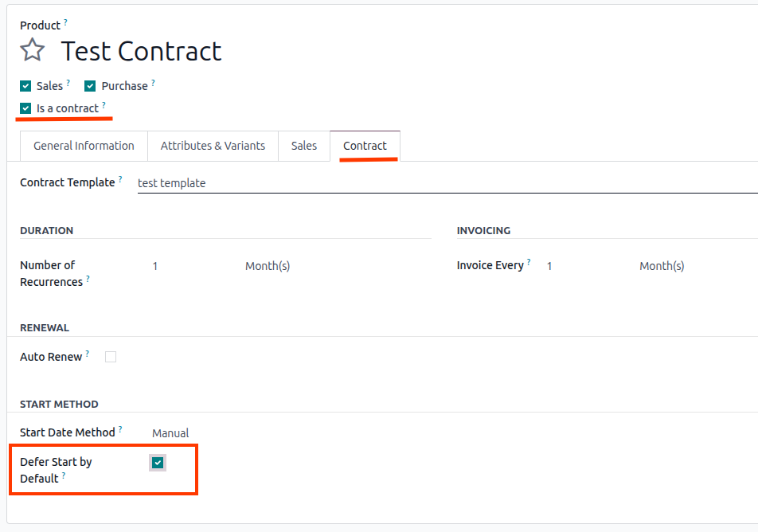Click the Auto Renew label
Viewport: 758px width, 532px height.
51,357
